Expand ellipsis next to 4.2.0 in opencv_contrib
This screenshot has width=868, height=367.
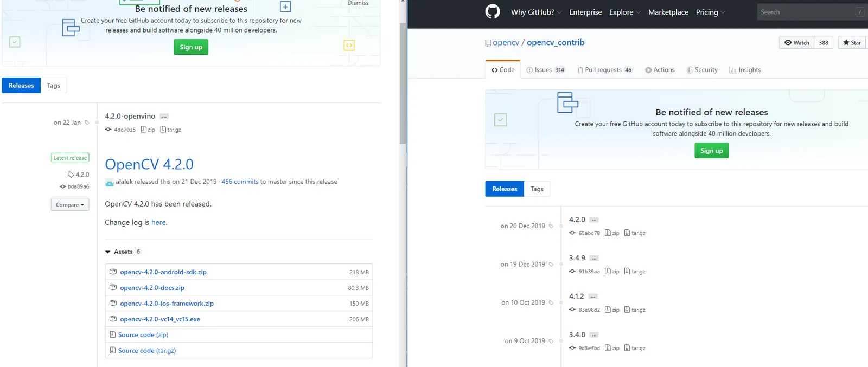coord(594,220)
